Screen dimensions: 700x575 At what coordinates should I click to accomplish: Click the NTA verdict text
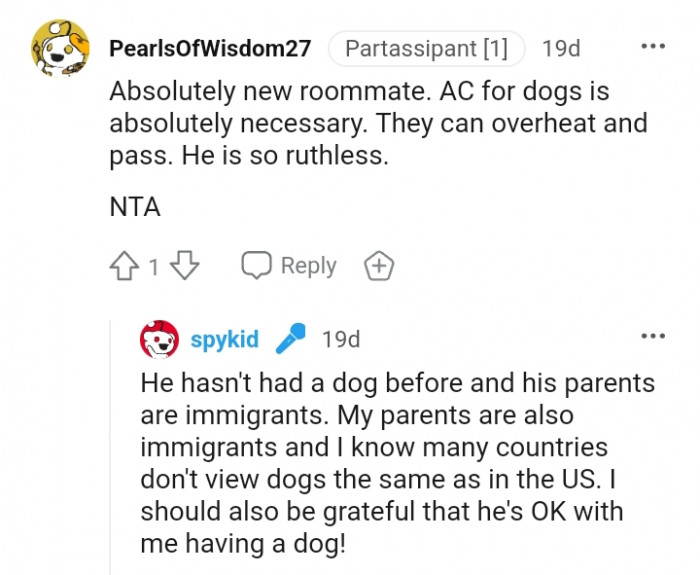pyautogui.click(x=135, y=207)
